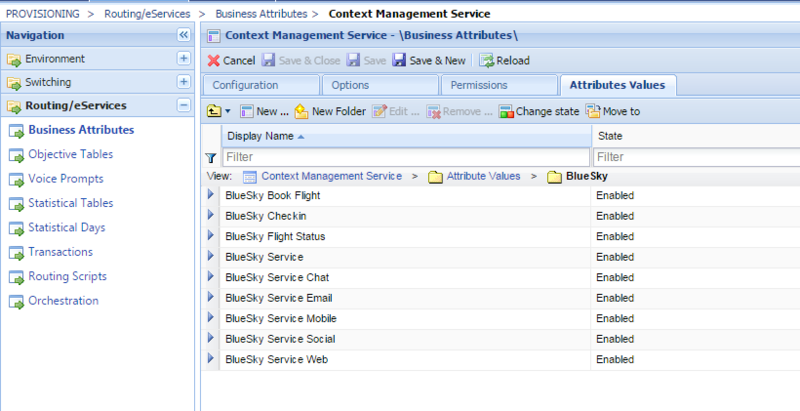
Task: Open Routing Scripts
Action: [67, 276]
